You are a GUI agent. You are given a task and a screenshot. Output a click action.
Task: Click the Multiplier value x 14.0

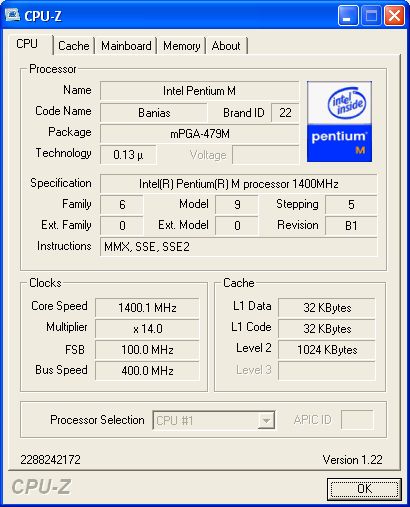click(x=147, y=329)
